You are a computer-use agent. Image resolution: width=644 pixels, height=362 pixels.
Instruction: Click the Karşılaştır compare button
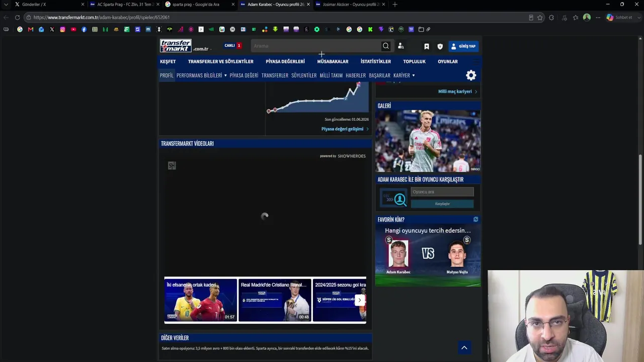442,204
